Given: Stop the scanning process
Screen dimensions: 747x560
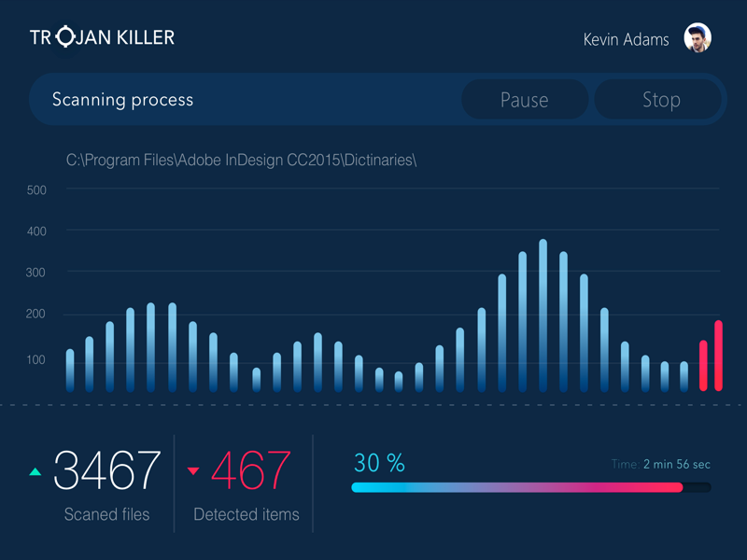Looking at the screenshot, I should point(661,100).
